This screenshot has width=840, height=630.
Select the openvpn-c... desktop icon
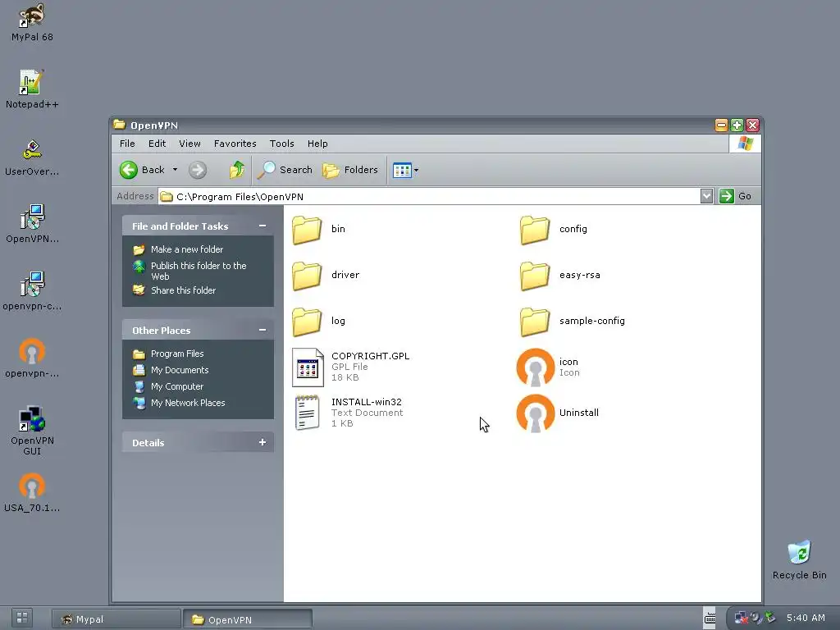(32, 292)
